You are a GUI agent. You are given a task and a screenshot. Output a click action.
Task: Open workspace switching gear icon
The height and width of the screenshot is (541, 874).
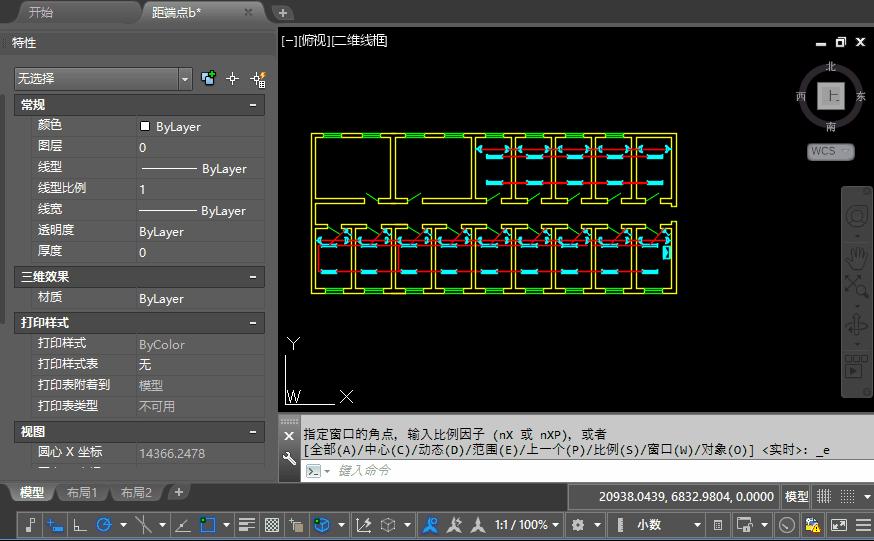(577, 525)
